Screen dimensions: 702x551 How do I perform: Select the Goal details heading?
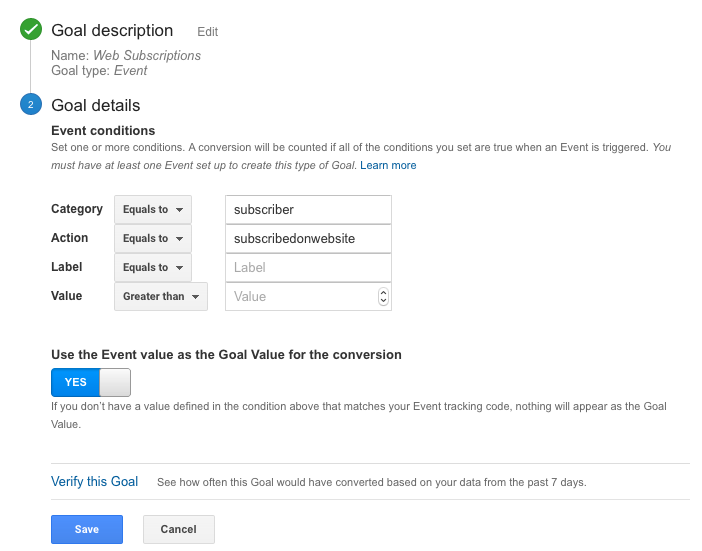[95, 105]
